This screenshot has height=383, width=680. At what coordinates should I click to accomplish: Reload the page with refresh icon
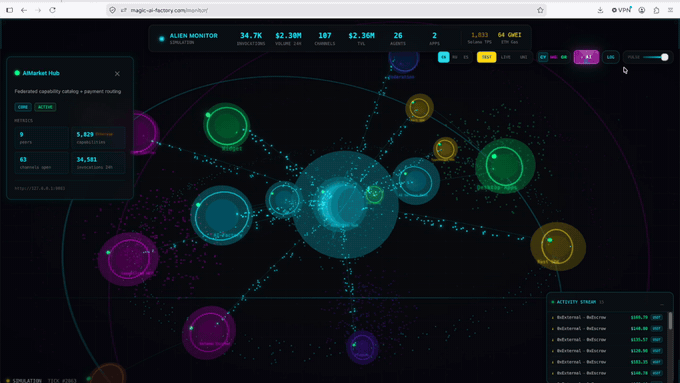point(52,10)
